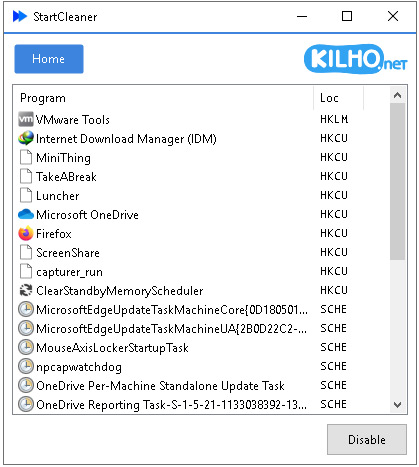
Task: Maximize the StartCleaner window
Action: 347,16
